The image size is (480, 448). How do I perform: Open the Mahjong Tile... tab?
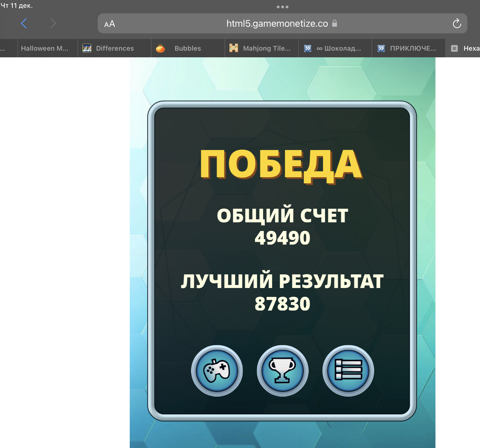(x=266, y=48)
